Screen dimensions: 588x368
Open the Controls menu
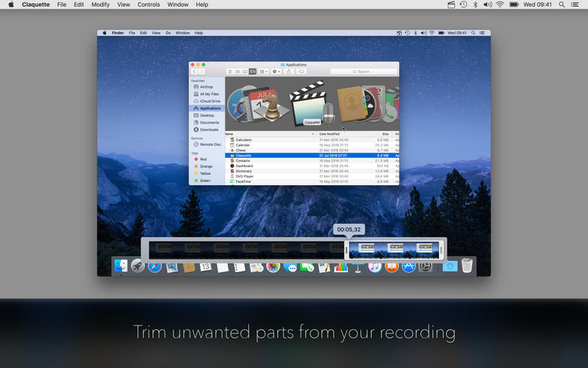point(148,4)
